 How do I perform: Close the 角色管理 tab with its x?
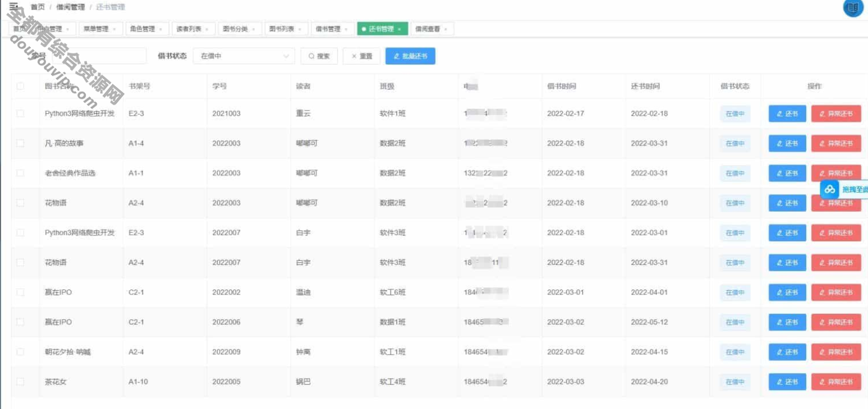pos(160,29)
